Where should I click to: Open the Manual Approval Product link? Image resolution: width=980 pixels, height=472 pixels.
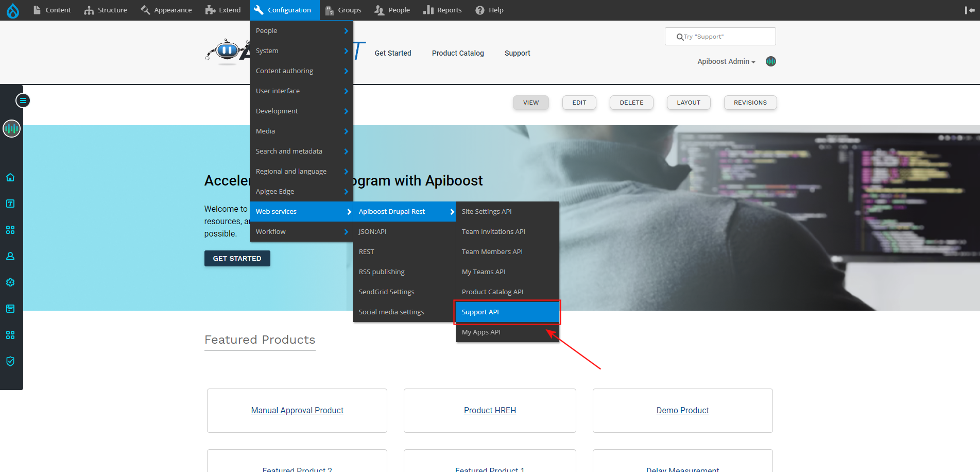297,410
